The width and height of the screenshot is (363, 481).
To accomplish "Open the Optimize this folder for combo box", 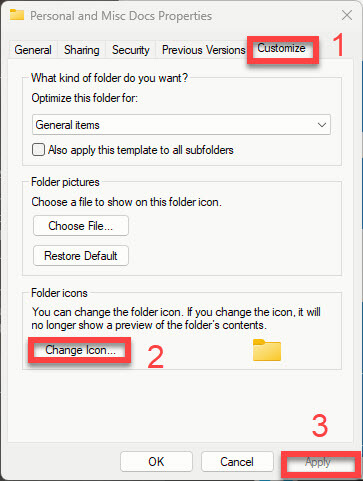I will pos(181,125).
